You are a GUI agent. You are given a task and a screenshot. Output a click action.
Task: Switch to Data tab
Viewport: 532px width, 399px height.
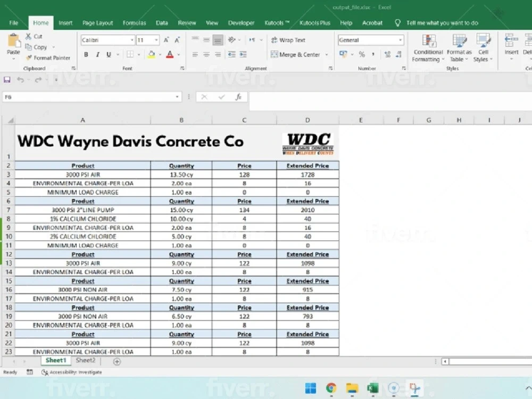pyautogui.click(x=162, y=23)
